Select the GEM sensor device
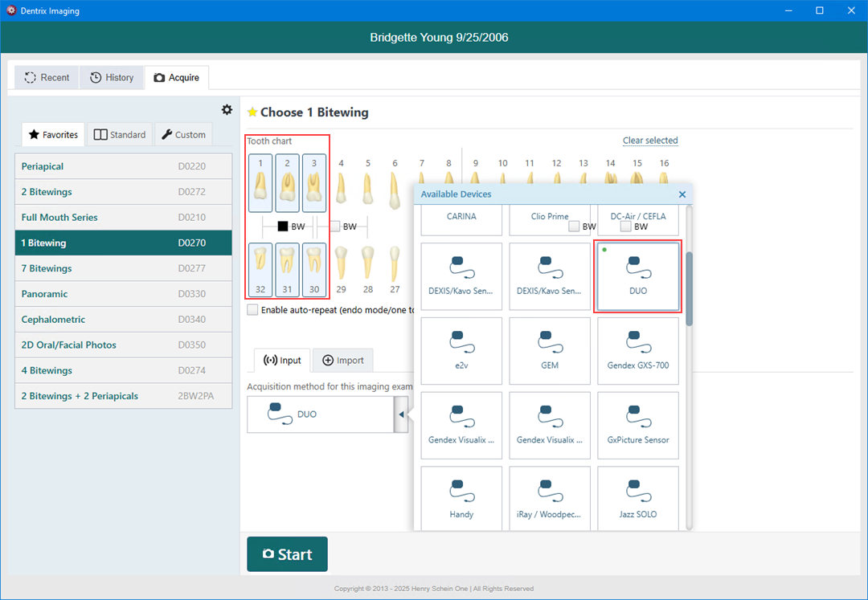 click(x=550, y=350)
